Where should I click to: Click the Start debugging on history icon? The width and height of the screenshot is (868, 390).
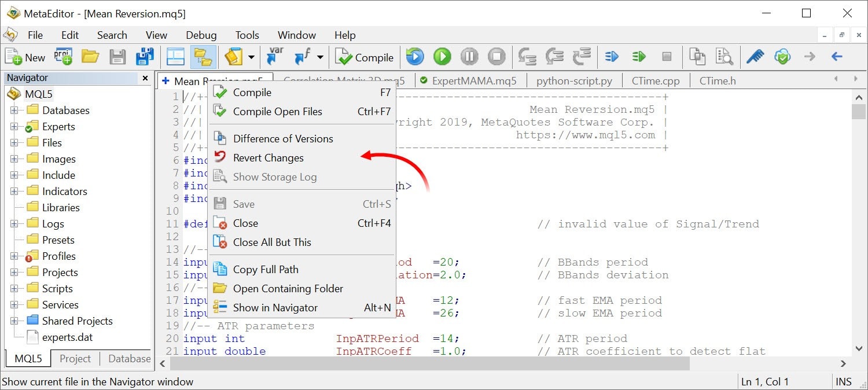pyautogui.click(x=415, y=57)
